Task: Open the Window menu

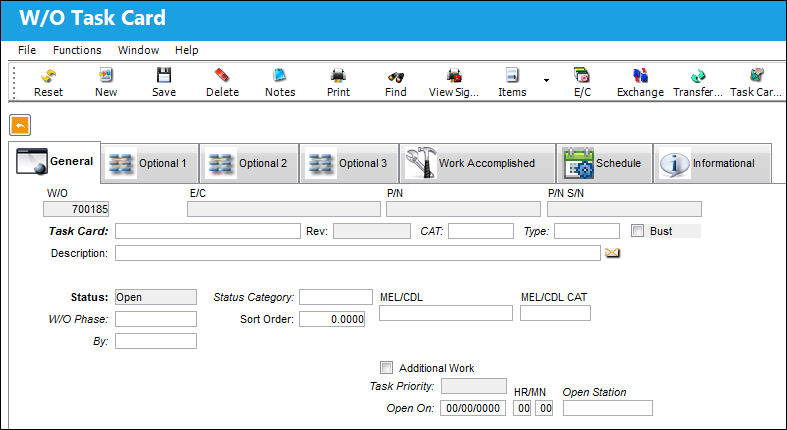Action: (x=138, y=50)
